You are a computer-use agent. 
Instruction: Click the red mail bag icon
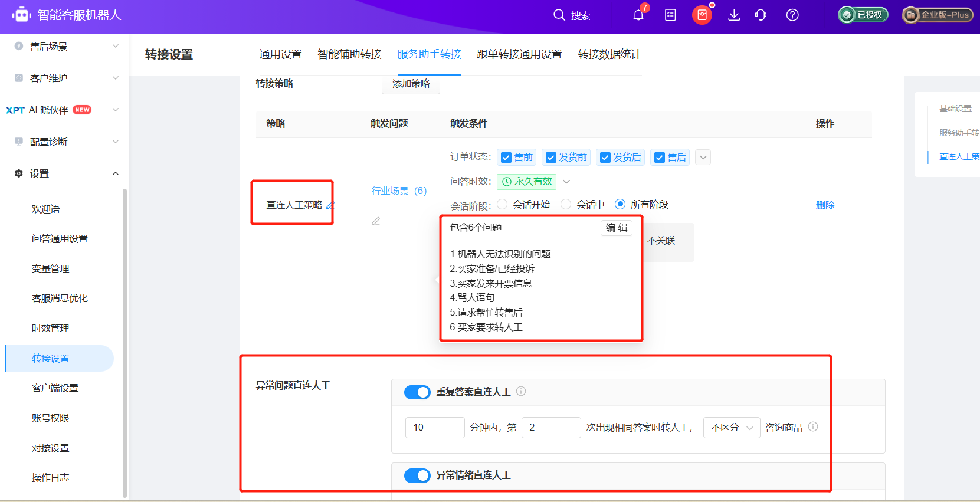click(702, 15)
